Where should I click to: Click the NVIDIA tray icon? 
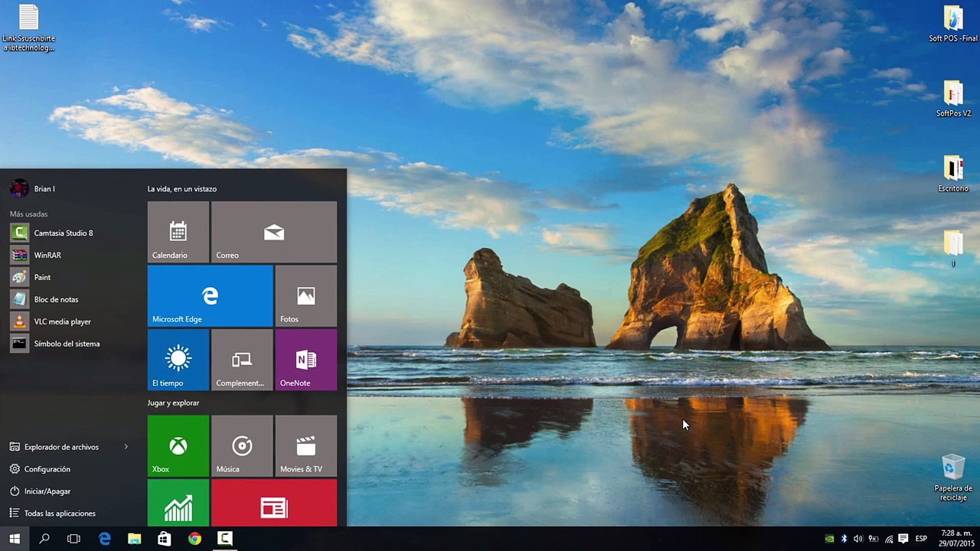pos(829,539)
